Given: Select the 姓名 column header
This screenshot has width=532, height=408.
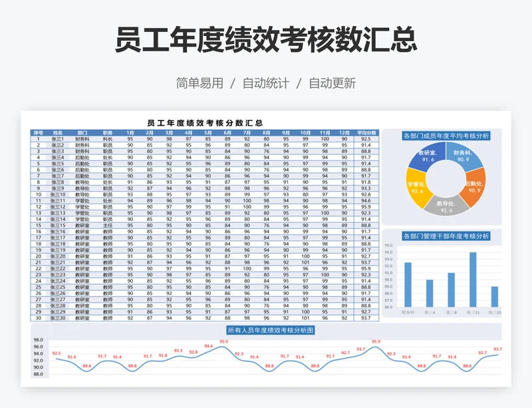Looking at the screenshot, I should pos(58,132).
